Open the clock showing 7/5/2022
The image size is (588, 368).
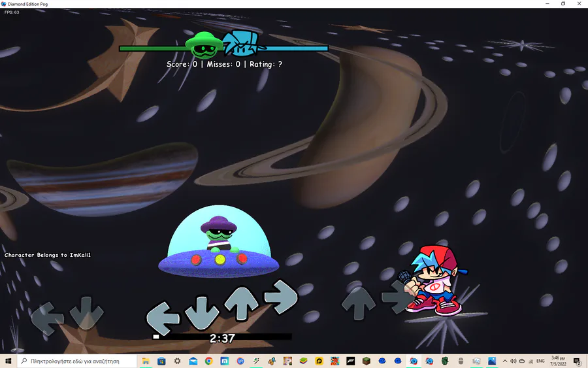tap(558, 361)
